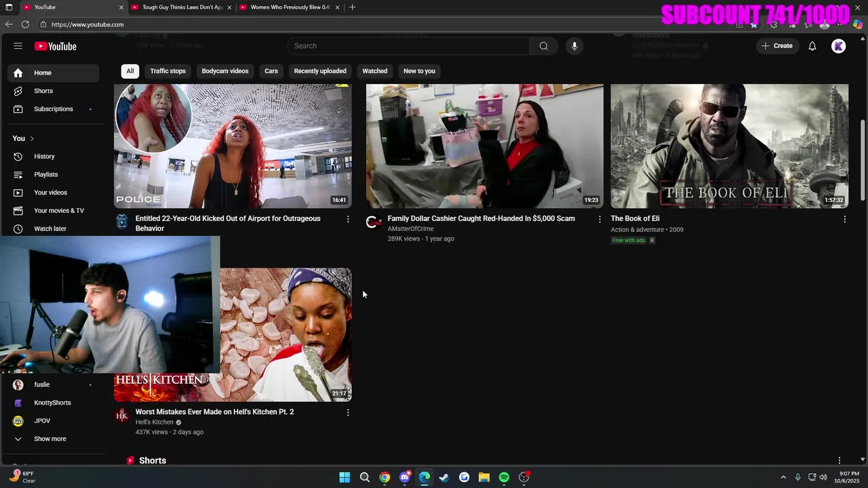
Task: Go back in the browser
Action: coord(9,24)
